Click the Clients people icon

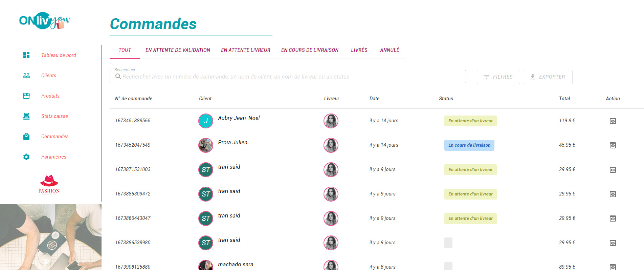pos(26,76)
